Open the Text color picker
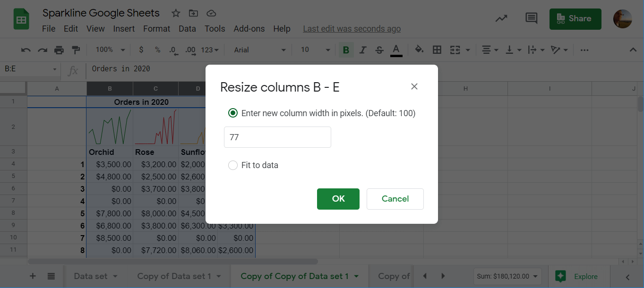 coord(396,50)
